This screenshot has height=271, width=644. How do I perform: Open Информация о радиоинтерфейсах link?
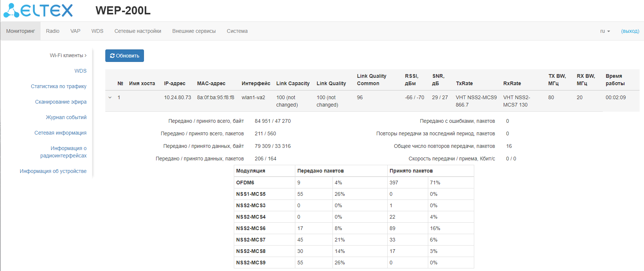(x=64, y=152)
